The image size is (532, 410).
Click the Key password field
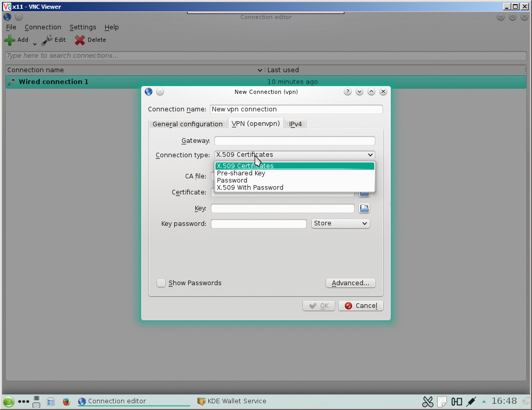[x=259, y=224]
